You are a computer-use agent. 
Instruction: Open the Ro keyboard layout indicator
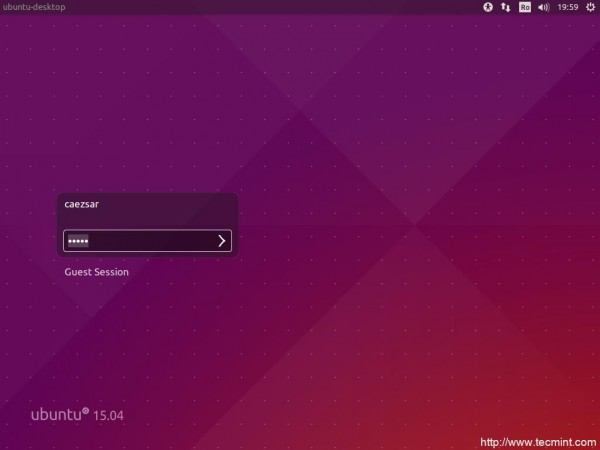coord(525,7)
